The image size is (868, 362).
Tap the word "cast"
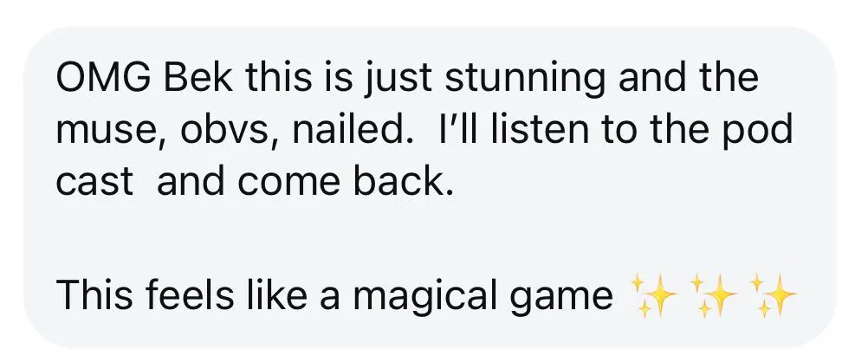coord(94,183)
